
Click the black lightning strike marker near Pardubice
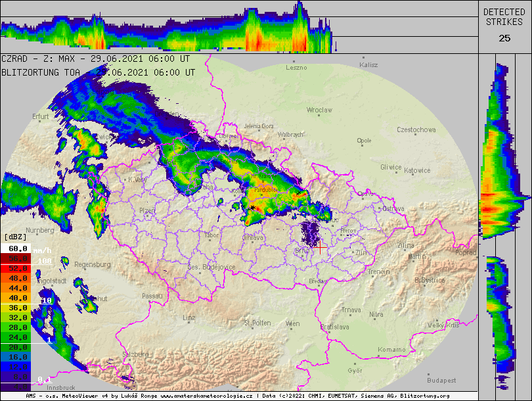252,208
